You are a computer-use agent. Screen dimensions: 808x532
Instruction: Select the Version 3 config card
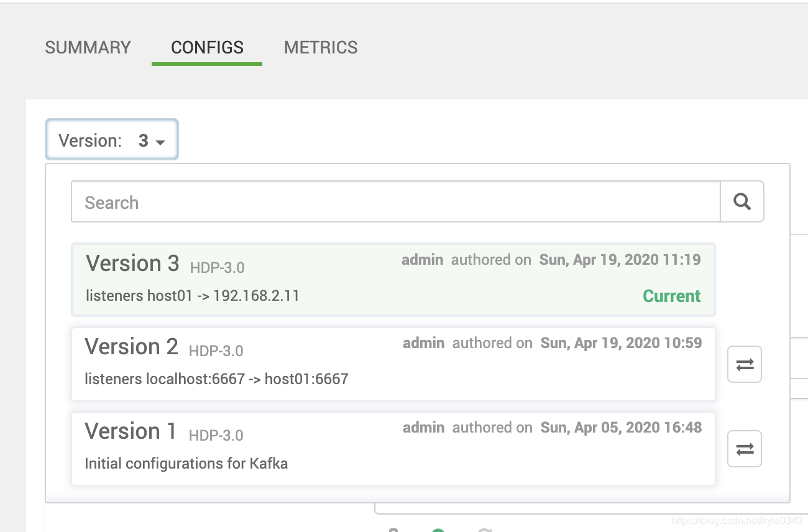(x=393, y=279)
